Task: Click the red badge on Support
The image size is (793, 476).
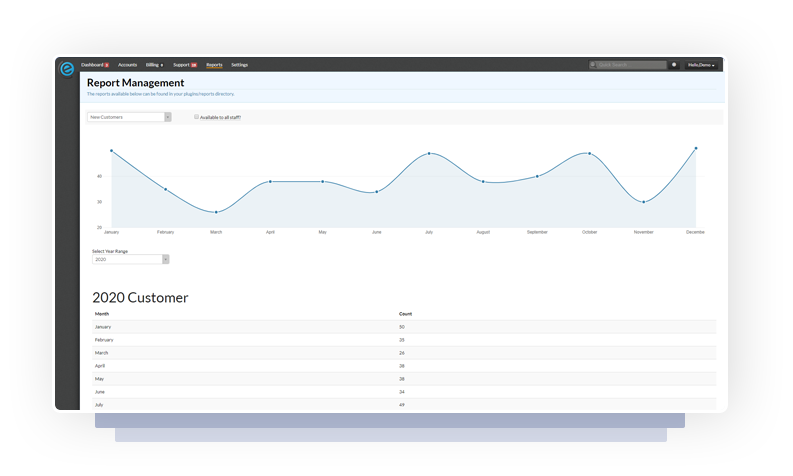Action: tap(194, 65)
